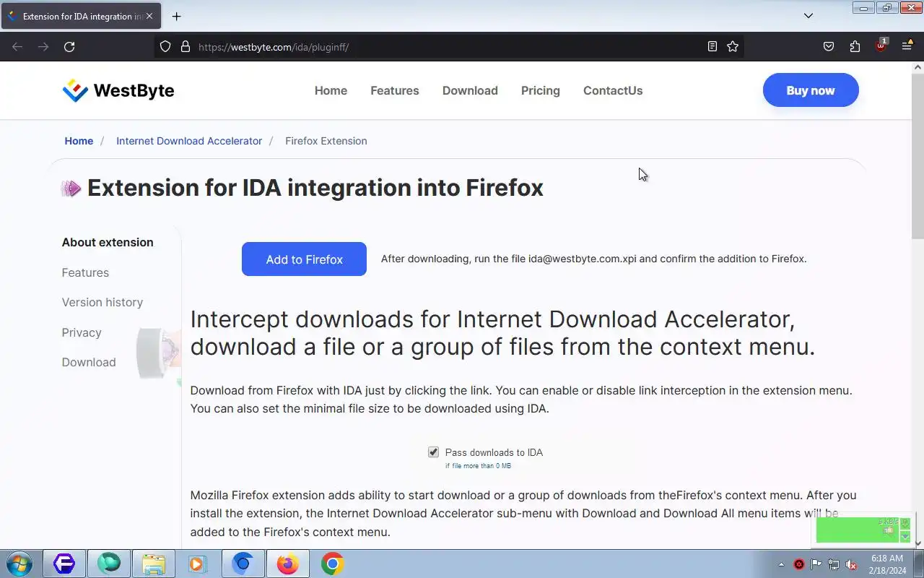This screenshot has width=924, height=578.
Task: Select Features in the sidebar
Action: [85, 272]
